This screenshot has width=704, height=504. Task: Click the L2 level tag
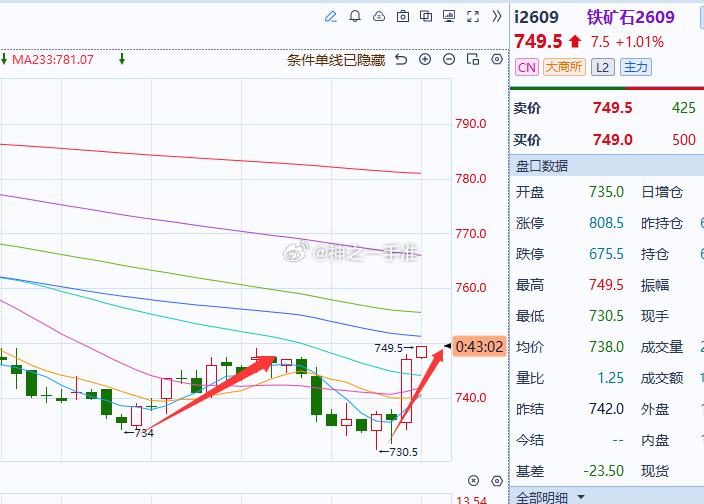(603, 67)
